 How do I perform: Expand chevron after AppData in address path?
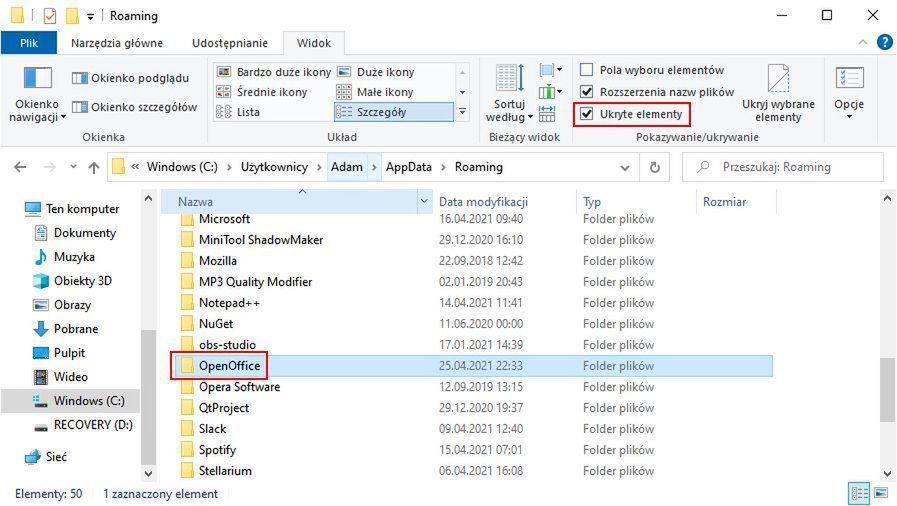443,168
